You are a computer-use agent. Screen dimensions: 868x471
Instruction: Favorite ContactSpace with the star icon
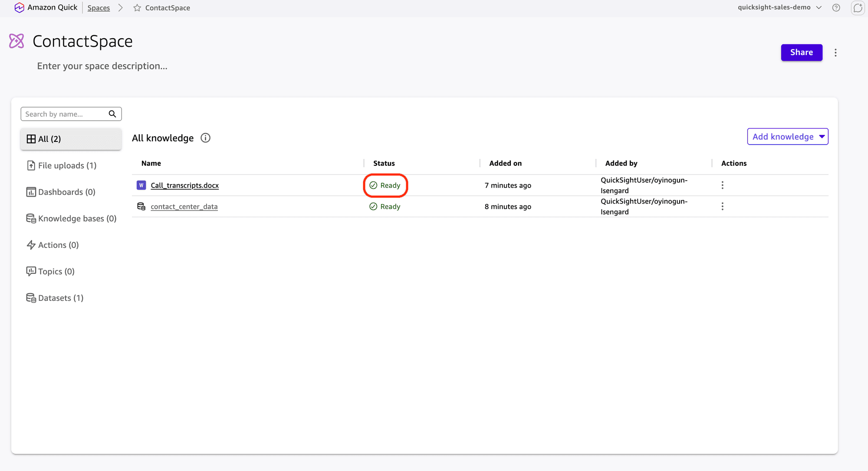click(x=137, y=8)
